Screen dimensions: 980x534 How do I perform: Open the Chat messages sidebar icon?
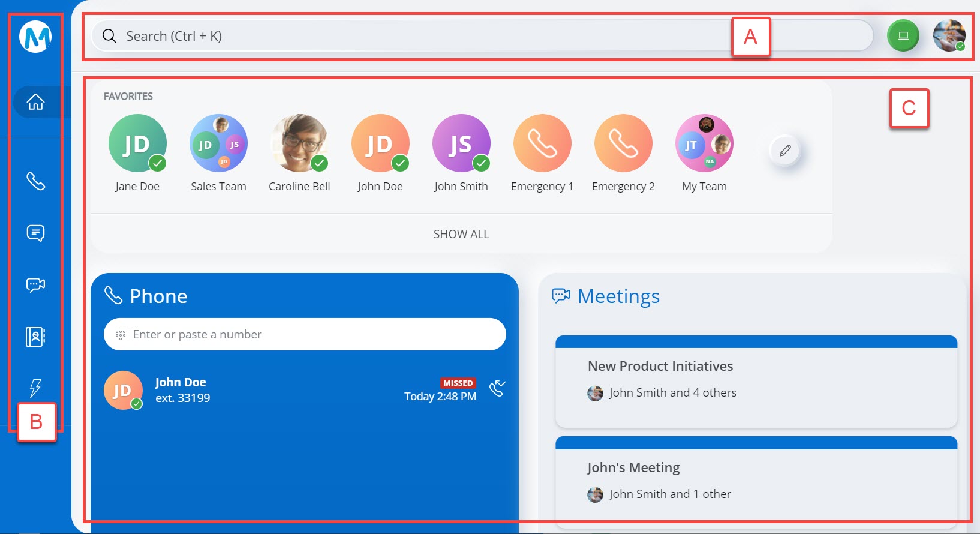point(36,233)
